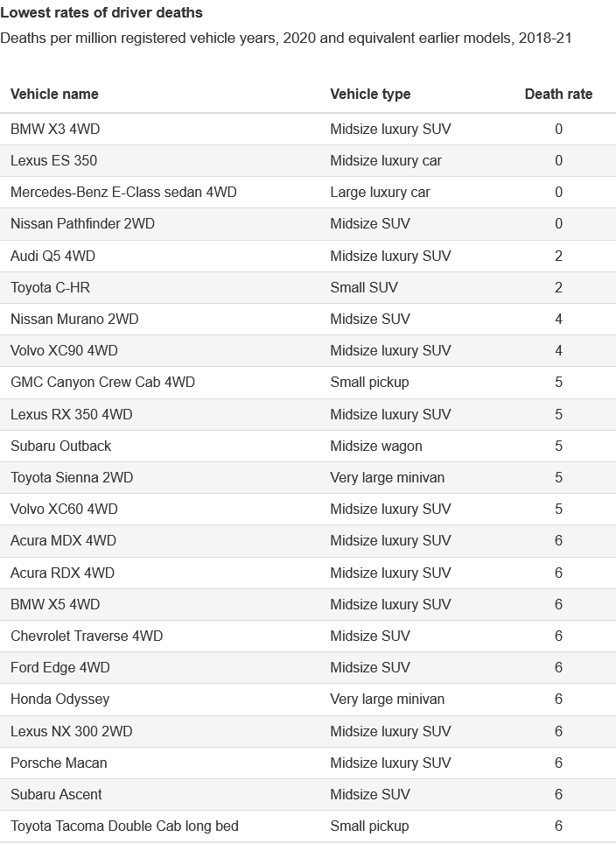Select Chevrolet Traverse 4WD in the list
The width and height of the screenshot is (616, 844).
coord(87,636)
